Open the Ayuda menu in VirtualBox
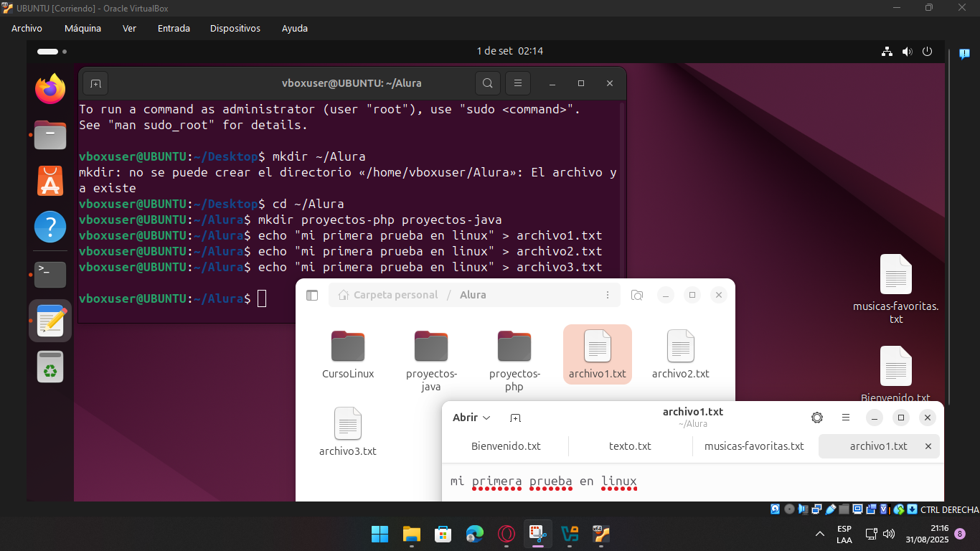This screenshot has width=980, height=551. point(295,29)
